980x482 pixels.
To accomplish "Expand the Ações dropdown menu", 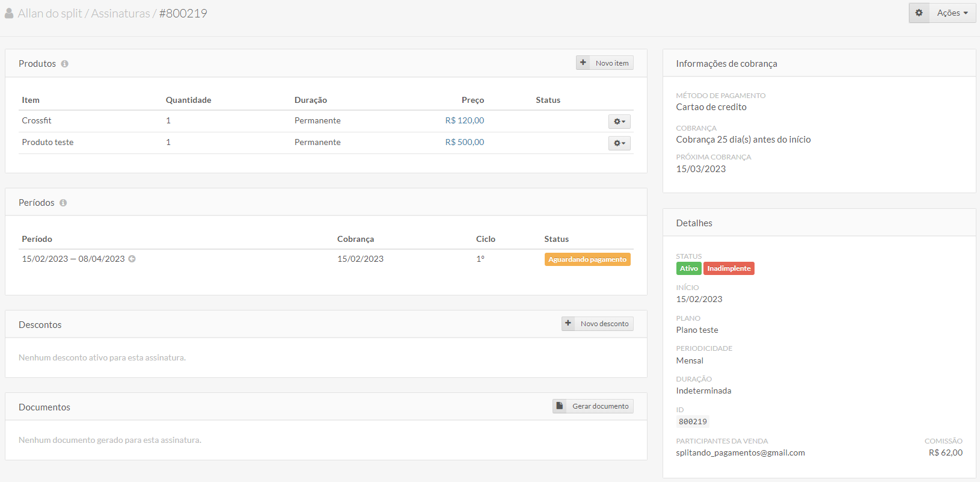I will tap(952, 13).
